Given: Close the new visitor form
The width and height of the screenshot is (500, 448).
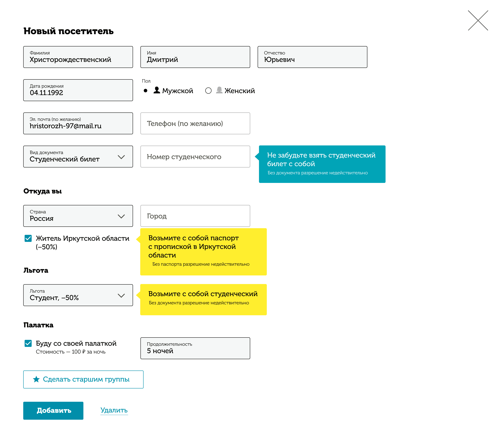Looking at the screenshot, I should 478,20.
